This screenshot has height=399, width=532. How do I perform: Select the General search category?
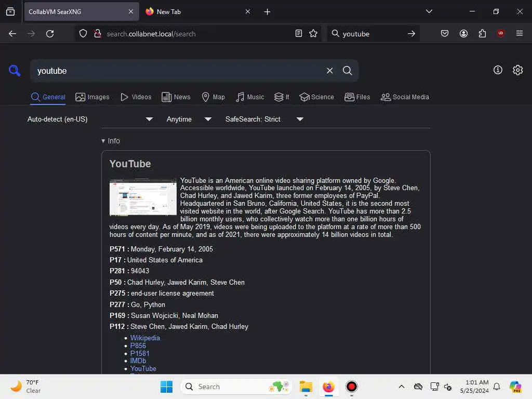[x=48, y=97]
